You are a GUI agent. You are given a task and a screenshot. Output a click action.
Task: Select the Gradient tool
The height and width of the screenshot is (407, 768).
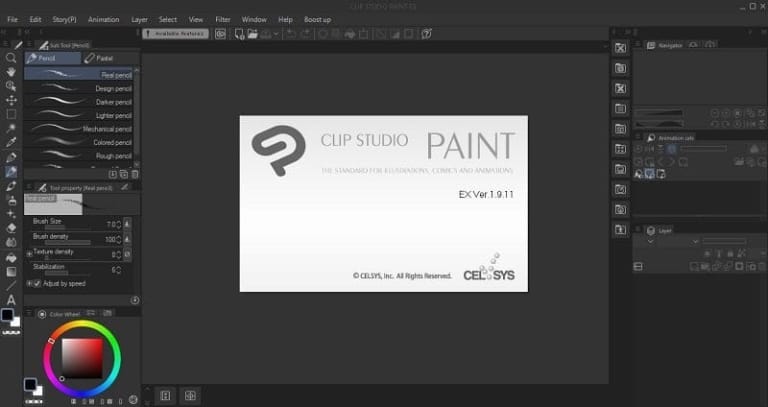[x=11, y=271]
